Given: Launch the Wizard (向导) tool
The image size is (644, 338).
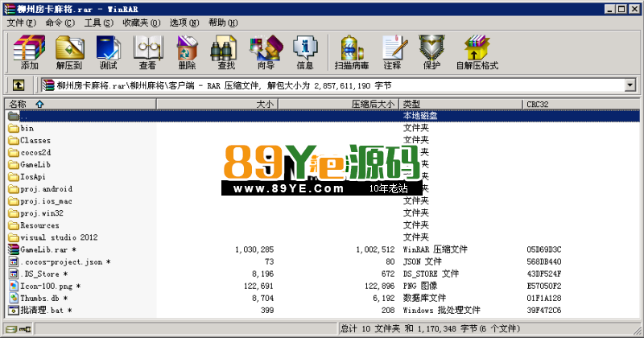Looking at the screenshot, I should pyautogui.click(x=266, y=52).
